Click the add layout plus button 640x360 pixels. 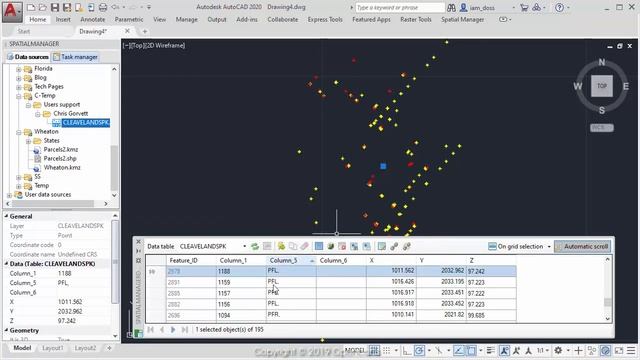109,348
